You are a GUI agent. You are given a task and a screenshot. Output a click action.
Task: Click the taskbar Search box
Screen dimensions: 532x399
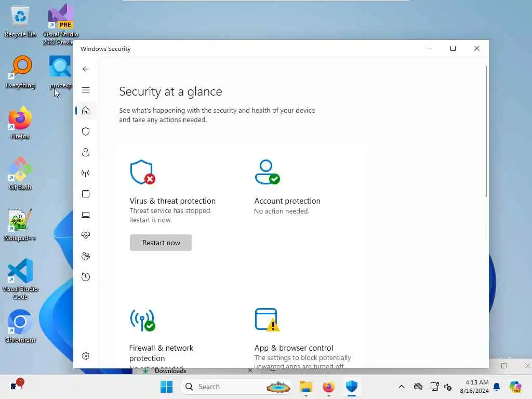[236, 387]
